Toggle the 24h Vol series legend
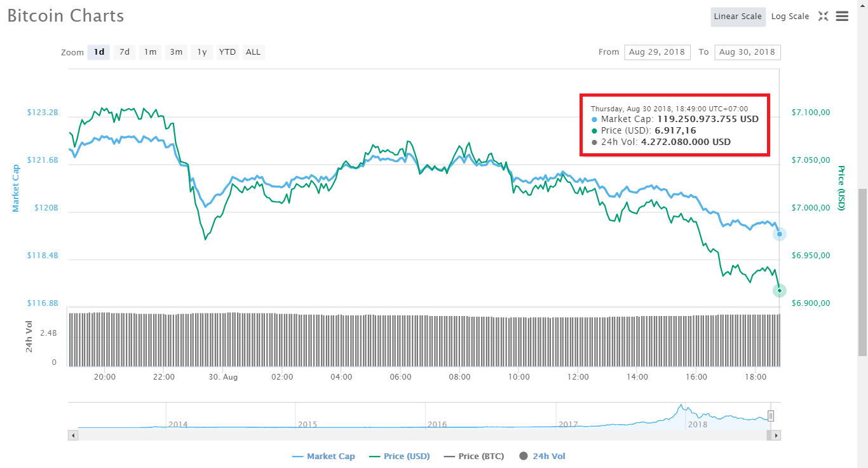This screenshot has width=868, height=468. tap(542, 456)
